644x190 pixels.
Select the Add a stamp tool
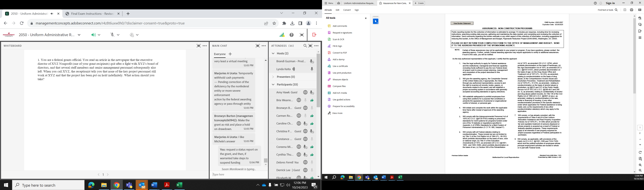(338, 60)
